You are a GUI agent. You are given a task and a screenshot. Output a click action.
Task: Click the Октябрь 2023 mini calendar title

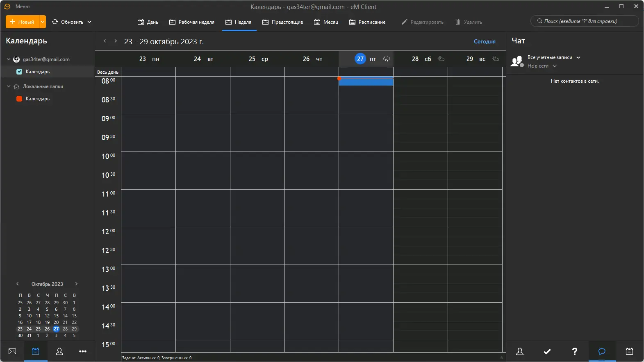tap(47, 284)
